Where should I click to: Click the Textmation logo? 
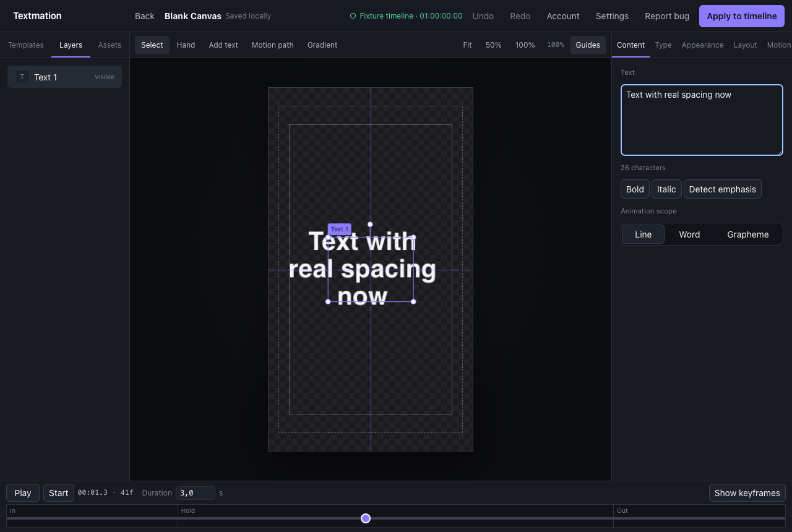click(37, 16)
